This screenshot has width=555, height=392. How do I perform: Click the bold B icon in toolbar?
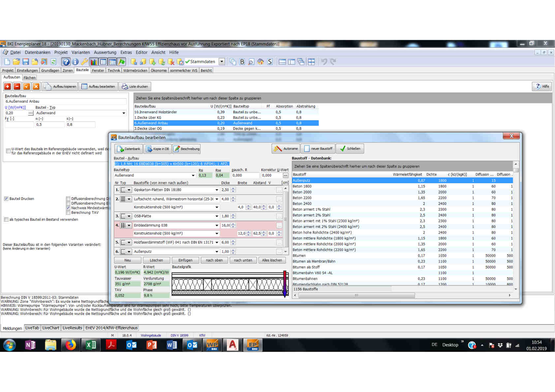pos(242,62)
